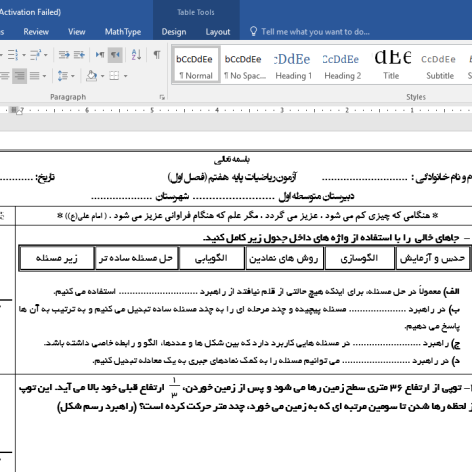Open Paragraph settings dialog launcher
Image resolution: width=472 pixels, height=472 pixels.
(162, 97)
